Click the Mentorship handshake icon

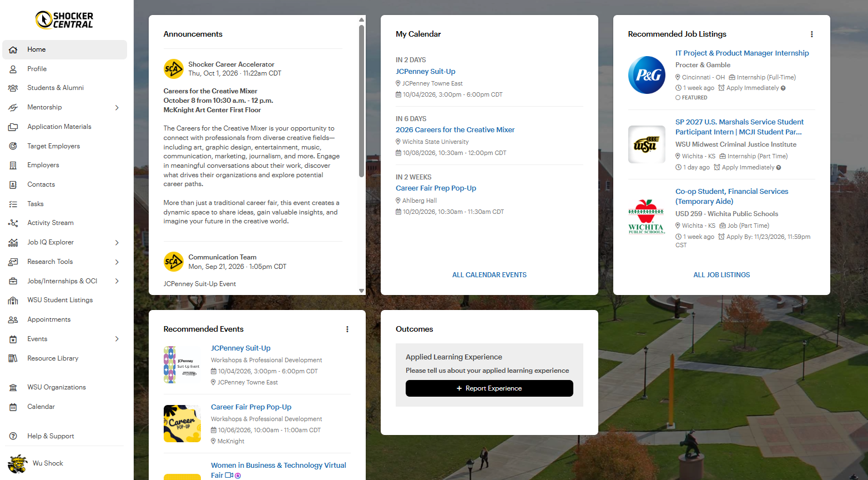point(13,107)
